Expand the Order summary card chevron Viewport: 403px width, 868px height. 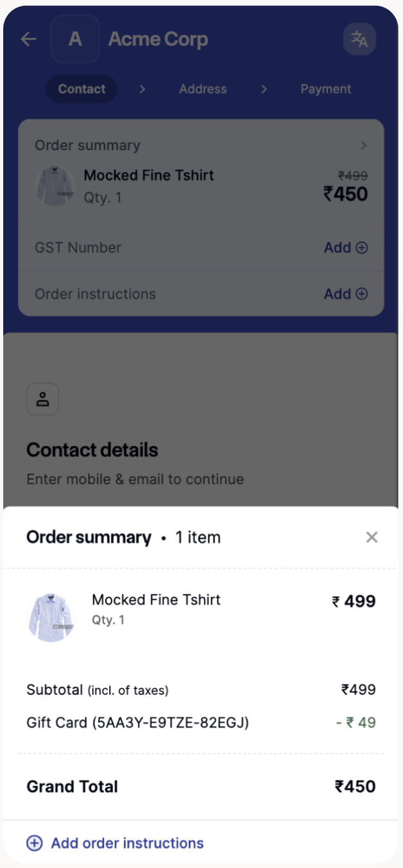pyautogui.click(x=364, y=145)
